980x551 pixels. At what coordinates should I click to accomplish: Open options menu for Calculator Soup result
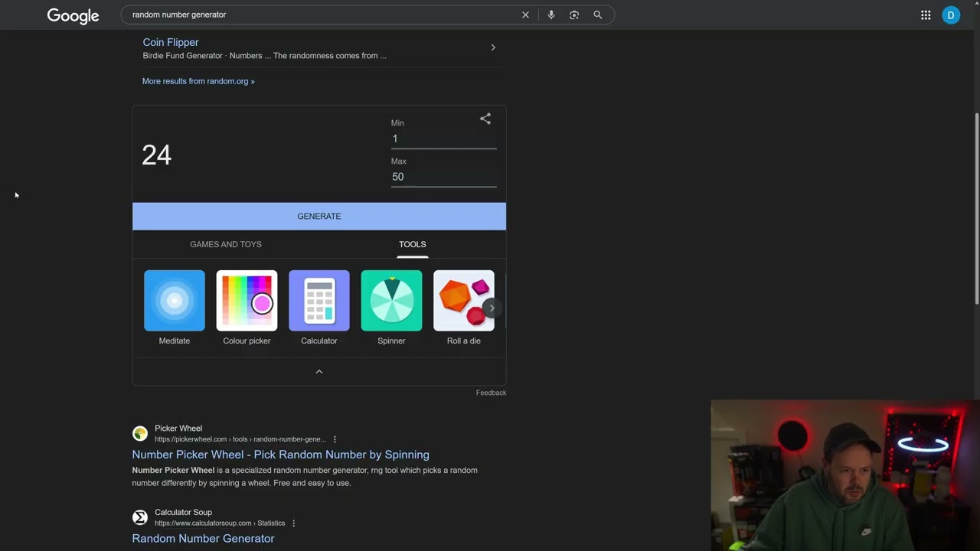click(x=293, y=523)
